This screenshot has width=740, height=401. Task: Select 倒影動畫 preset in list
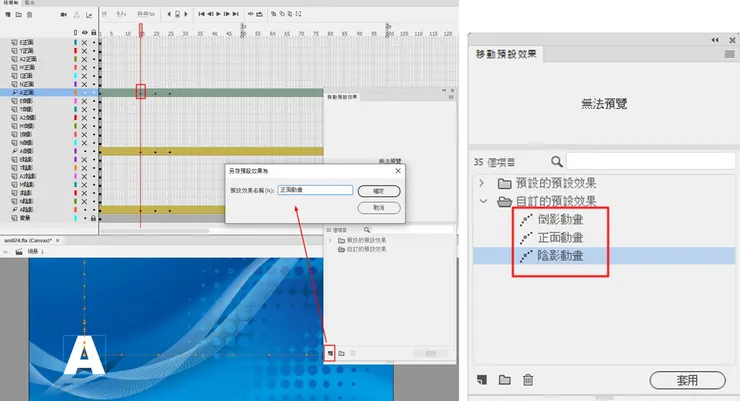point(560,219)
